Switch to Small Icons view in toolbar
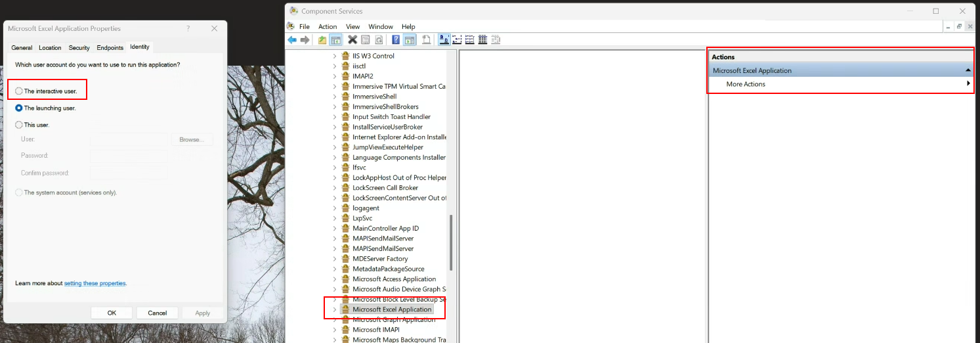 (458, 40)
